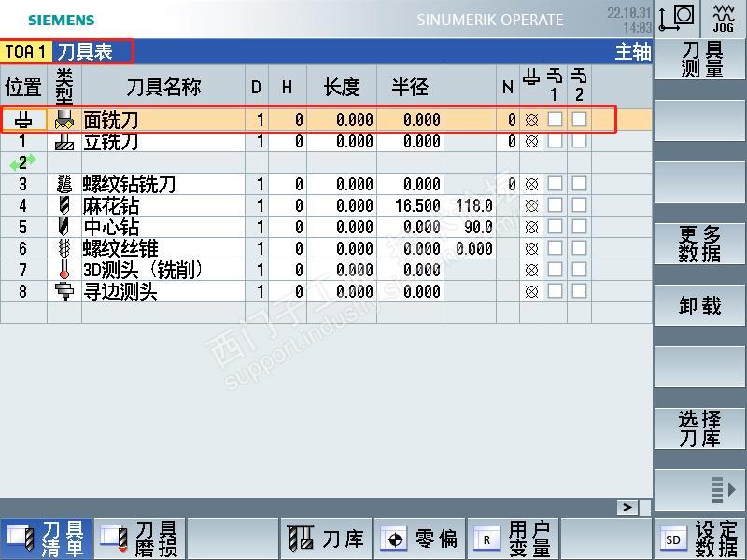Select position 3 cell in tool table
The image size is (747, 560).
[23, 184]
